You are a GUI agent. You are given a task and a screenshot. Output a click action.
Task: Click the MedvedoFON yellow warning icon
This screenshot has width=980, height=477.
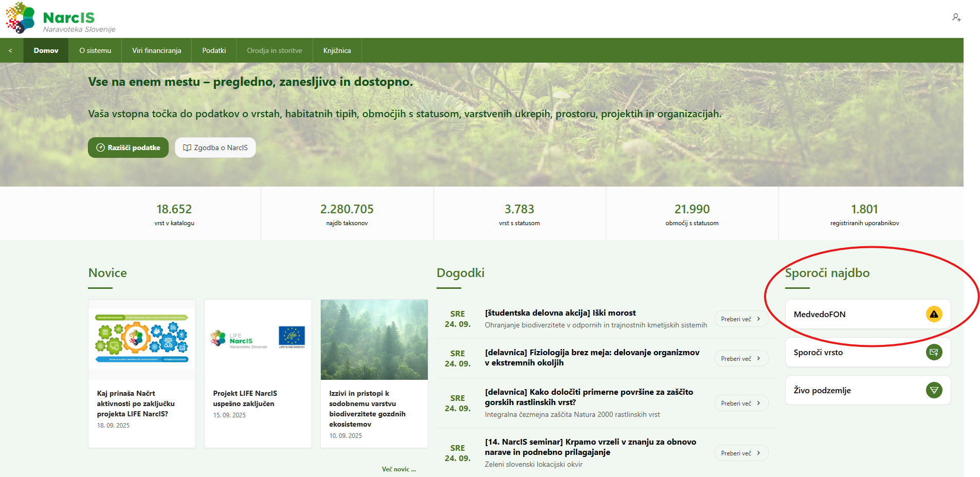point(934,314)
